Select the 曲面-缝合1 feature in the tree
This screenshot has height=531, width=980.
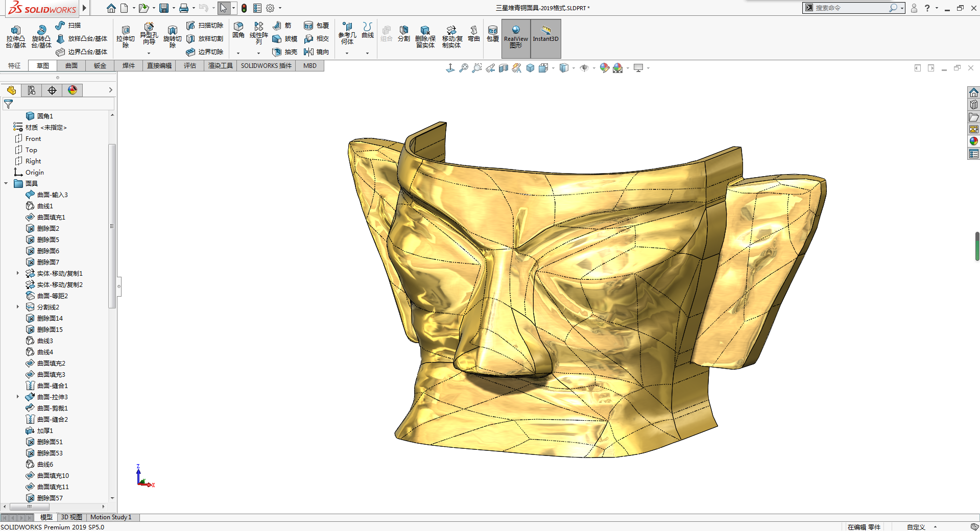click(52, 385)
